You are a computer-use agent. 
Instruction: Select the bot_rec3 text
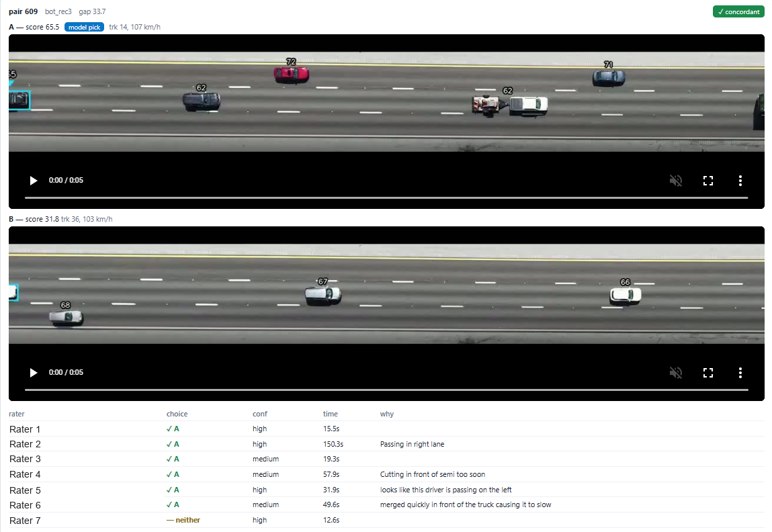pyautogui.click(x=58, y=11)
